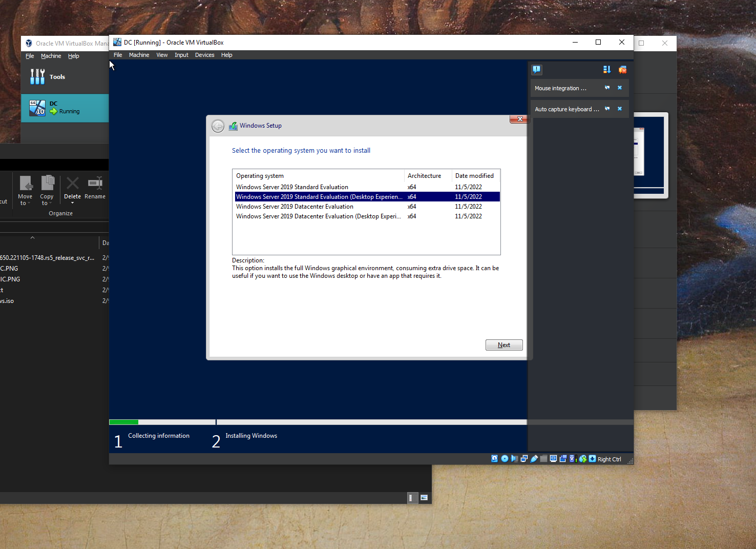756x549 pixels.
Task: Click the Date modified column header
Action: [475, 176]
